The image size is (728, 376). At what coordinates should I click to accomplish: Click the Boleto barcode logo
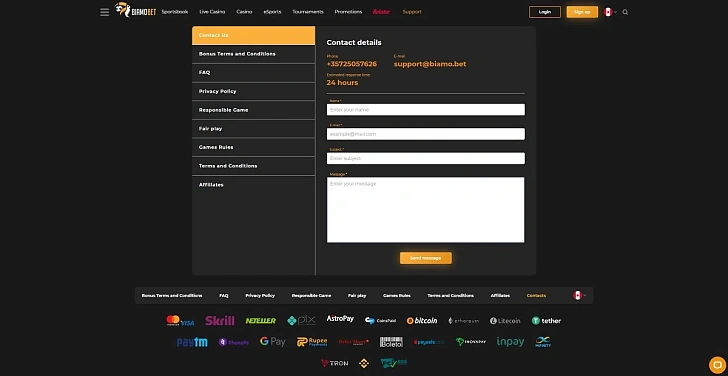point(391,342)
